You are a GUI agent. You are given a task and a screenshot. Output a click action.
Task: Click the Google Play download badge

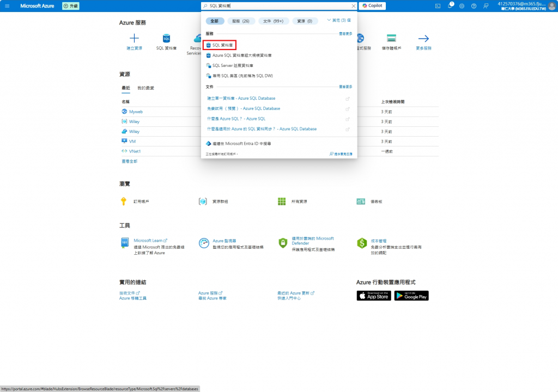(411, 296)
